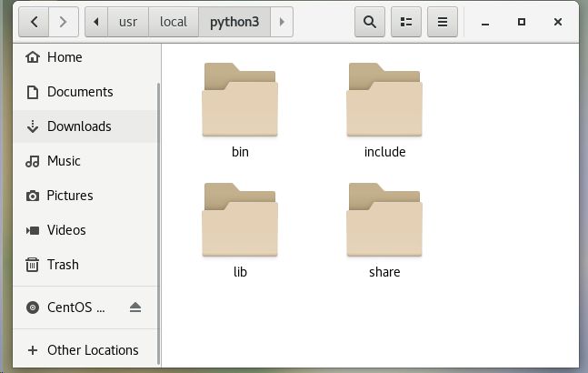Click the Trash can icon in the sidebar
The width and height of the screenshot is (588, 373).
32,265
